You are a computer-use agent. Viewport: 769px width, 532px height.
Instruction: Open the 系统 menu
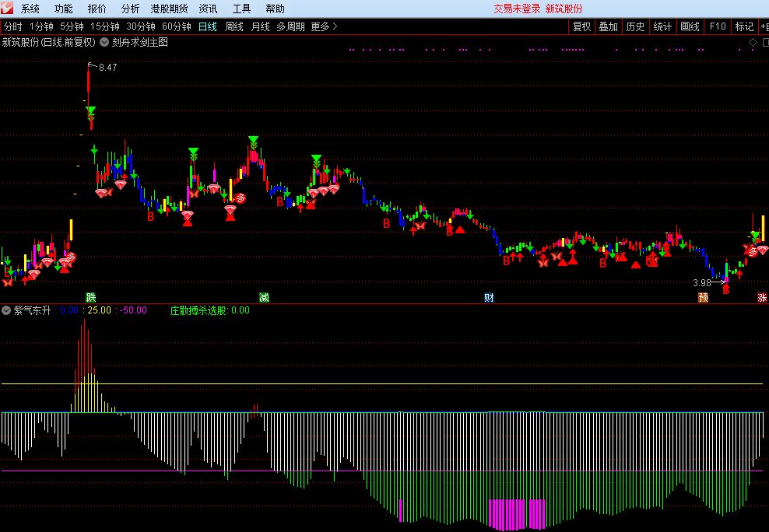[30, 9]
